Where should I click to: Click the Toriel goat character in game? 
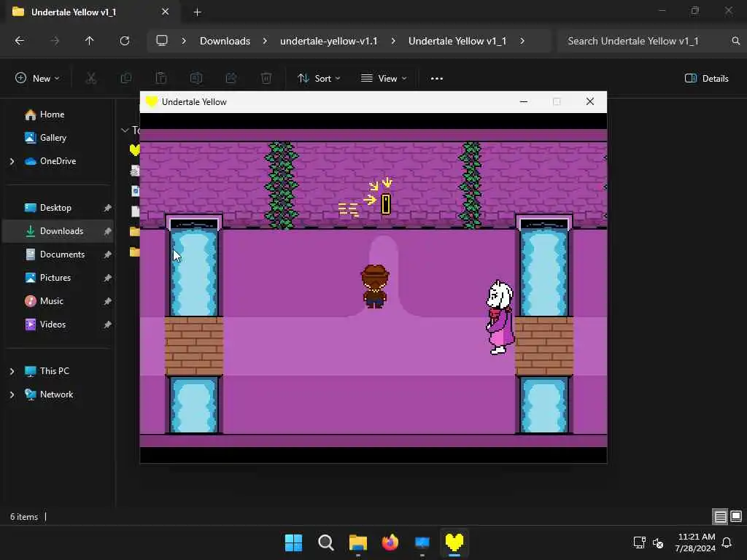[x=500, y=318]
